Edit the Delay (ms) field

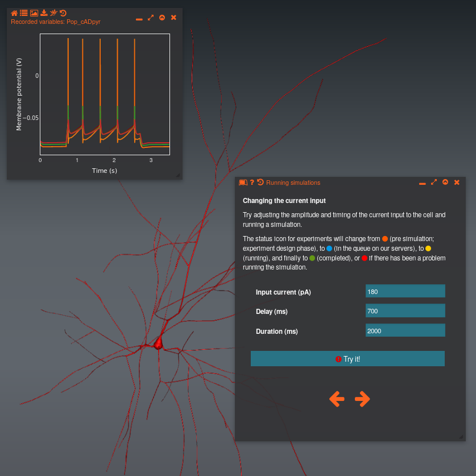[x=405, y=311]
